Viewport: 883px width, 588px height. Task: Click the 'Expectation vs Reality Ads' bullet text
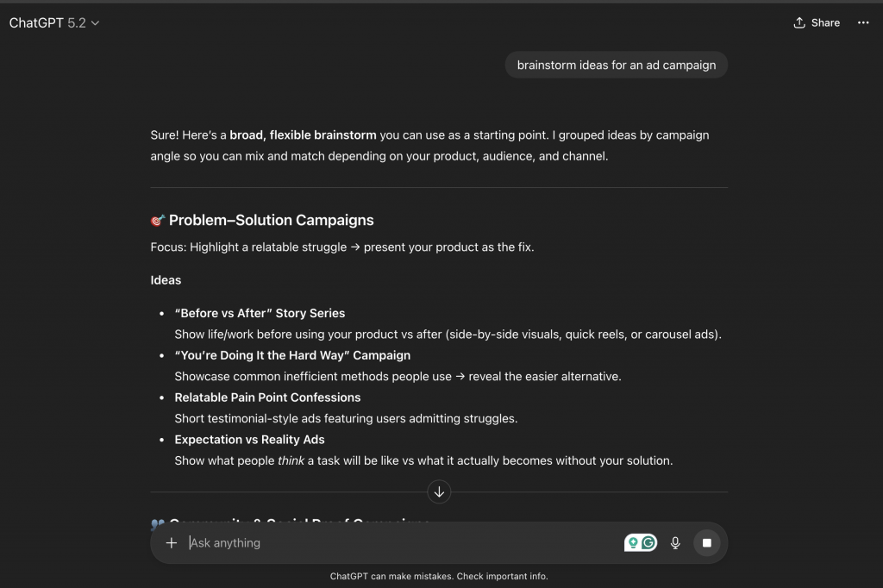(x=249, y=440)
